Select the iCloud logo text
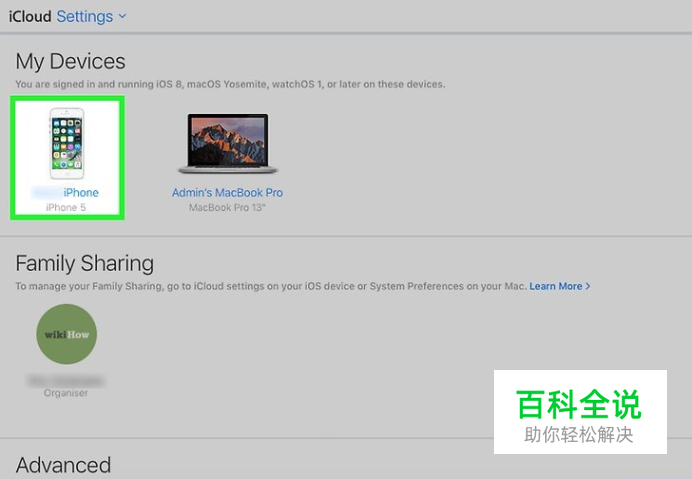692x479 pixels. coord(30,16)
